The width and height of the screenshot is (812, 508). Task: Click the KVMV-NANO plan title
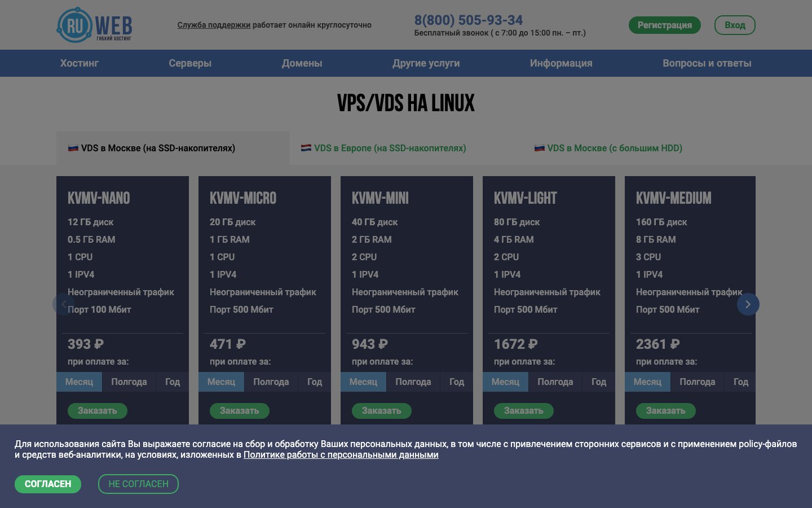pos(99,198)
